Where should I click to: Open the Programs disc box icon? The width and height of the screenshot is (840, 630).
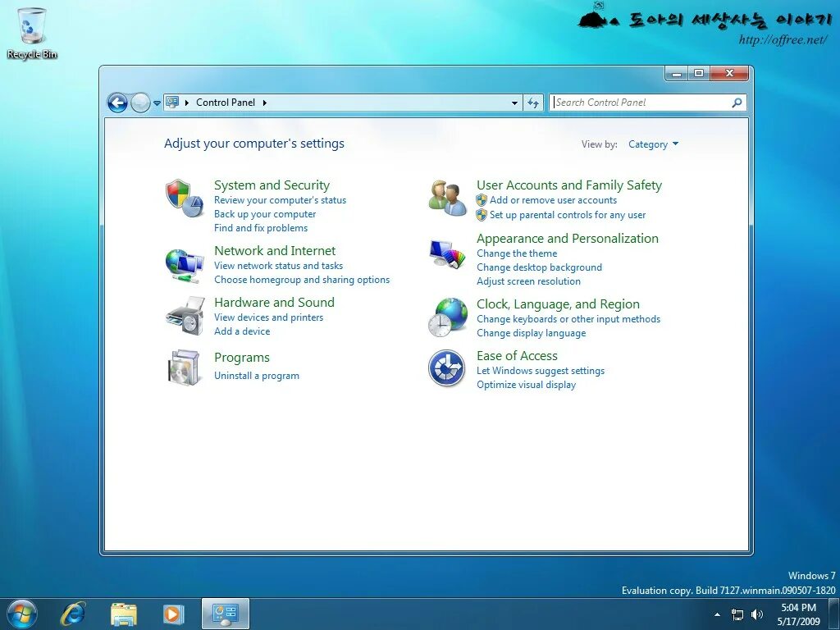184,367
